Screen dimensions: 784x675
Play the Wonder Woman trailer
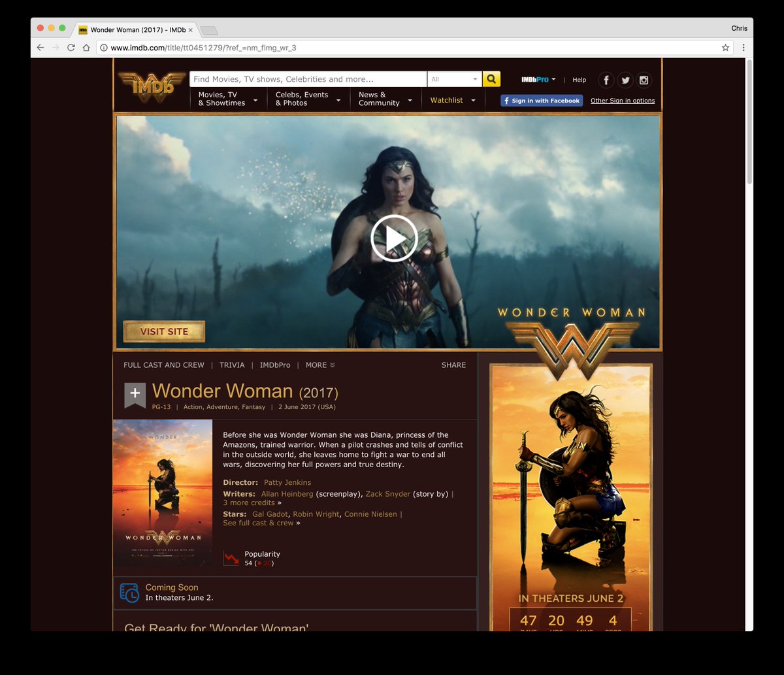pyautogui.click(x=394, y=238)
